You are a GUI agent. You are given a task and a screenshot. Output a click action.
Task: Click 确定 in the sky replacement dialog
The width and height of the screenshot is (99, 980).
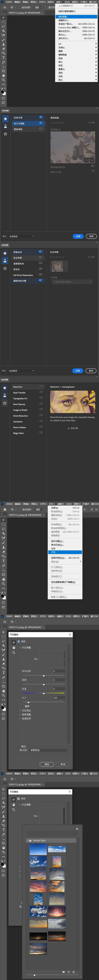[47, 764]
